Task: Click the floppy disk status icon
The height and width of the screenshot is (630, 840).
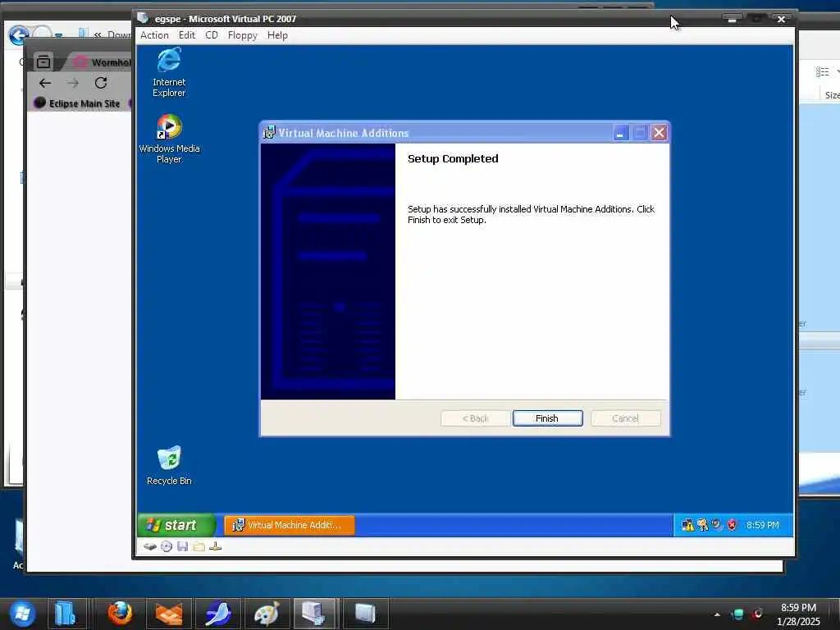Action: coord(183,546)
